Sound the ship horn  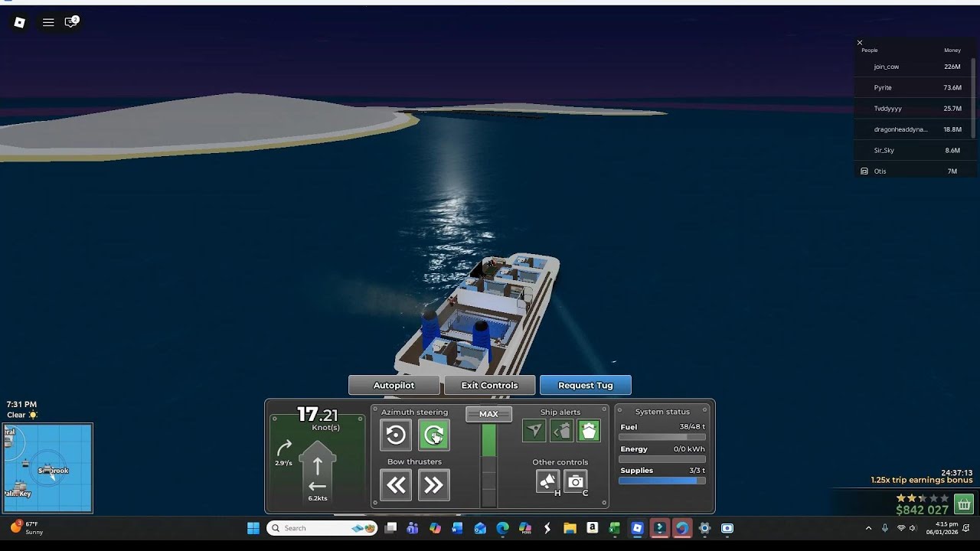point(547,481)
